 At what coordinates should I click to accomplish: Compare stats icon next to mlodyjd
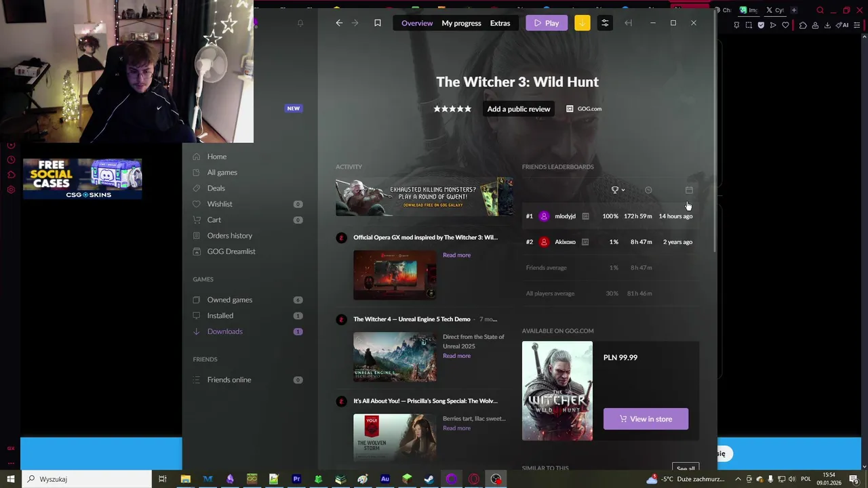pos(585,216)
